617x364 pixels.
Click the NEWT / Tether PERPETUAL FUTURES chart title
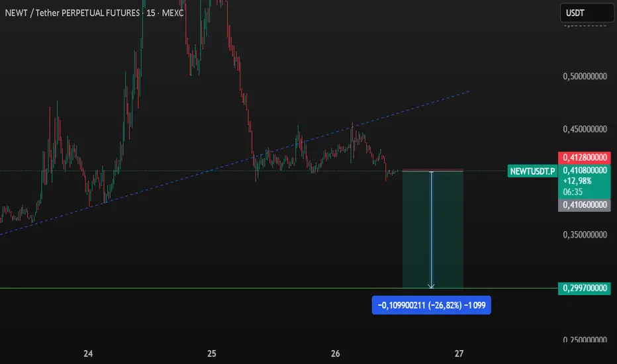point(95,13)
